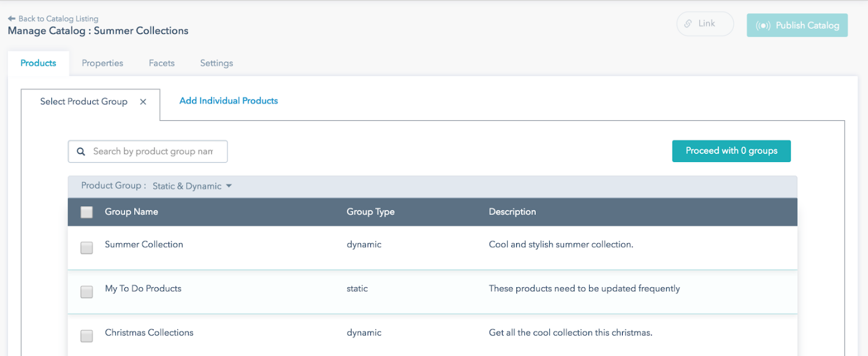868x356 pixels.
Task: Check the Summer Collection row checkbox
Action: [86, 247]
